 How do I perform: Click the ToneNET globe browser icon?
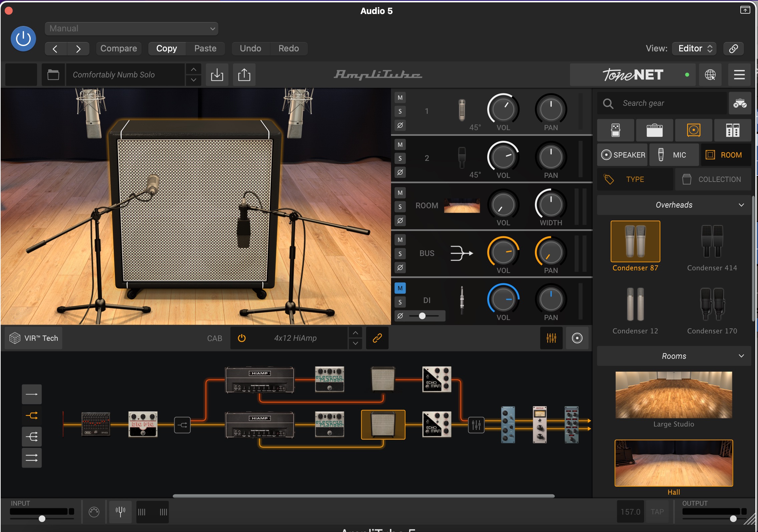coord(710,75)
